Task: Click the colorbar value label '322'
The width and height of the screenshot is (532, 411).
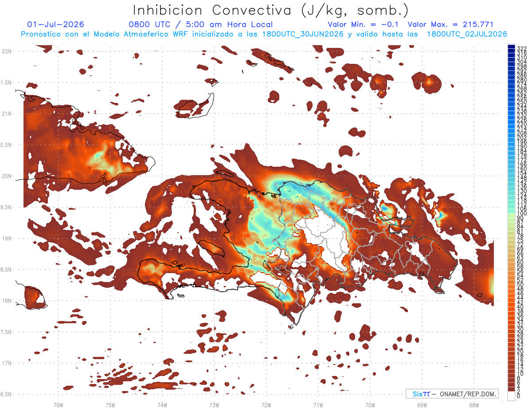Action: pos(521,48)
